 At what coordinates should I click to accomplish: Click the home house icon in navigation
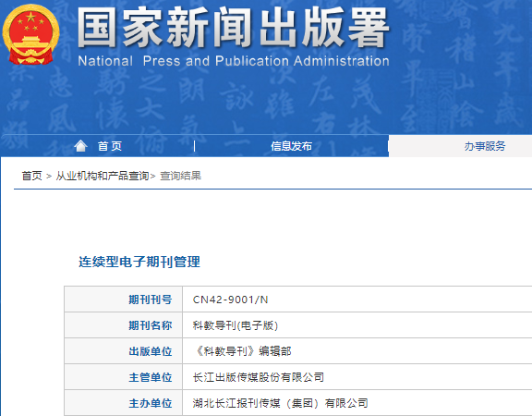tap(80, 146)
